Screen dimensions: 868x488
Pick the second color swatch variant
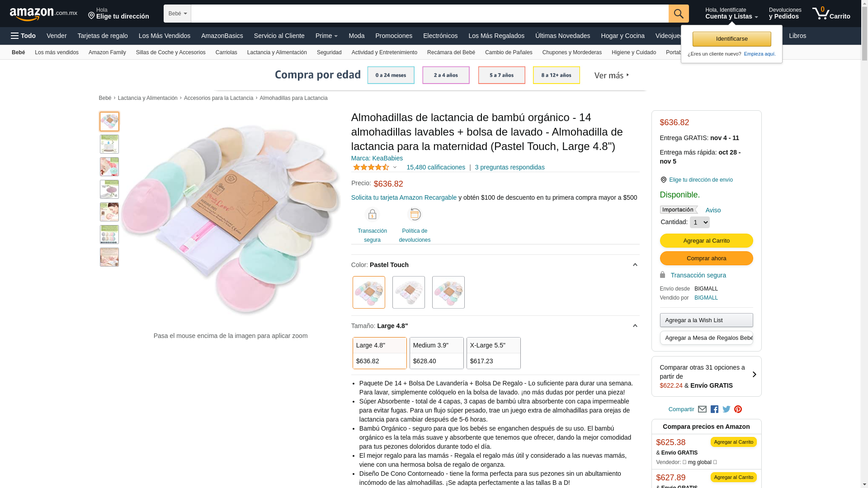point(408,292)
